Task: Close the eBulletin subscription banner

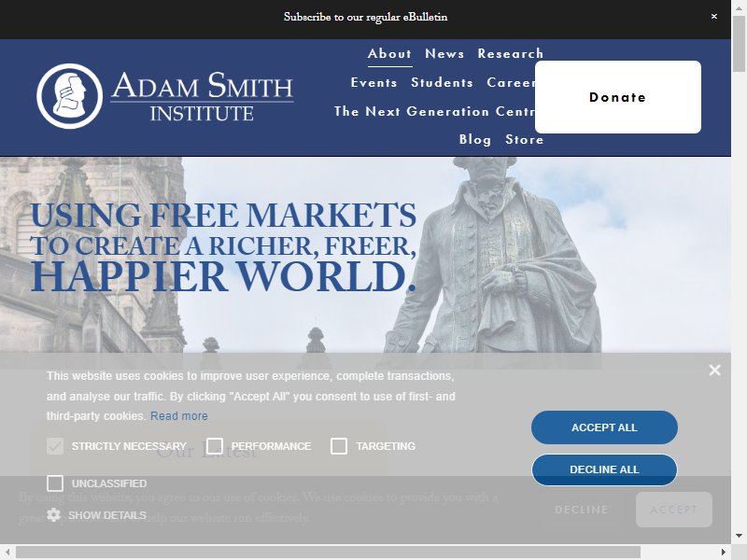Action: point(713,16)
